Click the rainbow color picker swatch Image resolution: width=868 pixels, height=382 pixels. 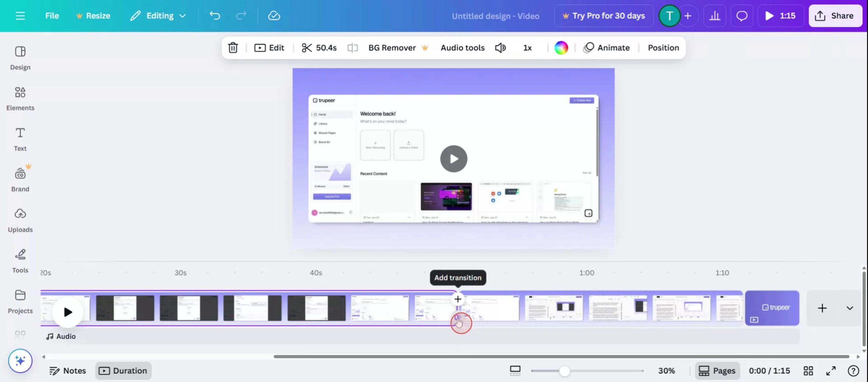[561, 48]
